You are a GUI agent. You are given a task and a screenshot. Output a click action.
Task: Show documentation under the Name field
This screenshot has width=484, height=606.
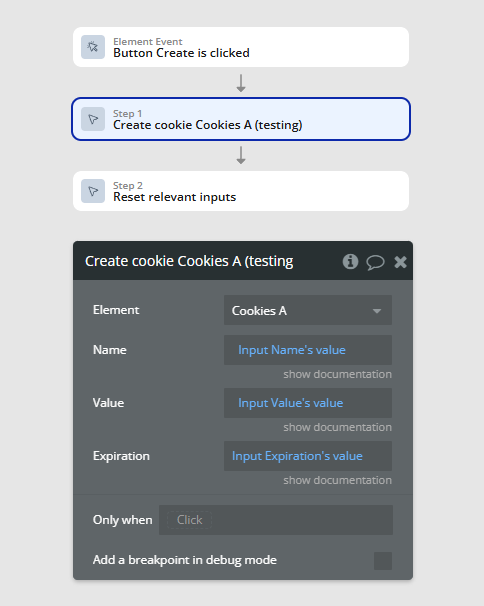pyautogui.click(x=337, y=374)
